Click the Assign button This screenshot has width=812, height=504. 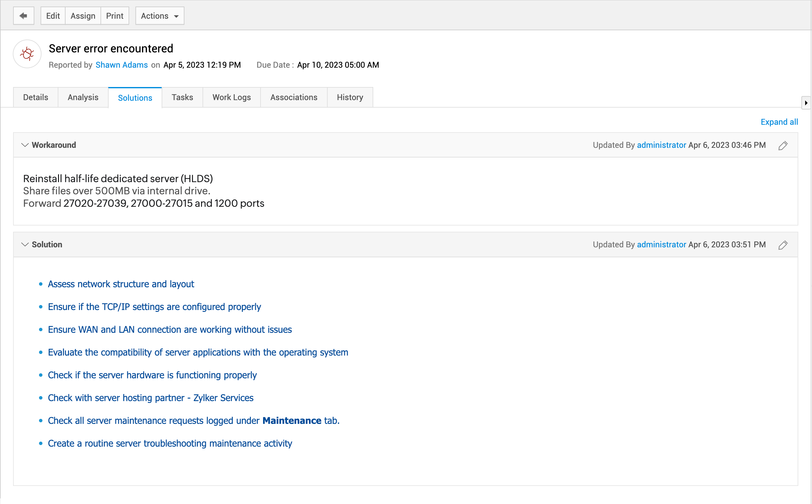coord(83,16)
